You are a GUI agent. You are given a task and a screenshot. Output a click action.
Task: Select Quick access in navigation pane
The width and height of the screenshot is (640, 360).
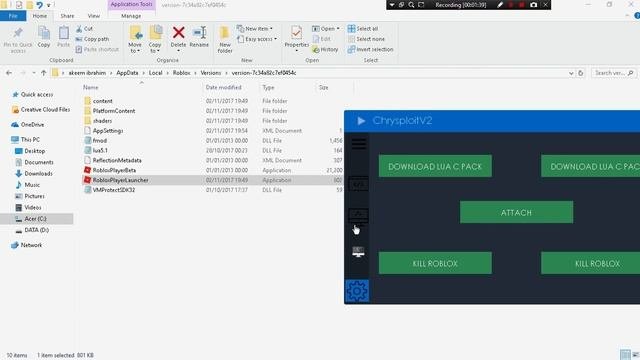[37, 95]
